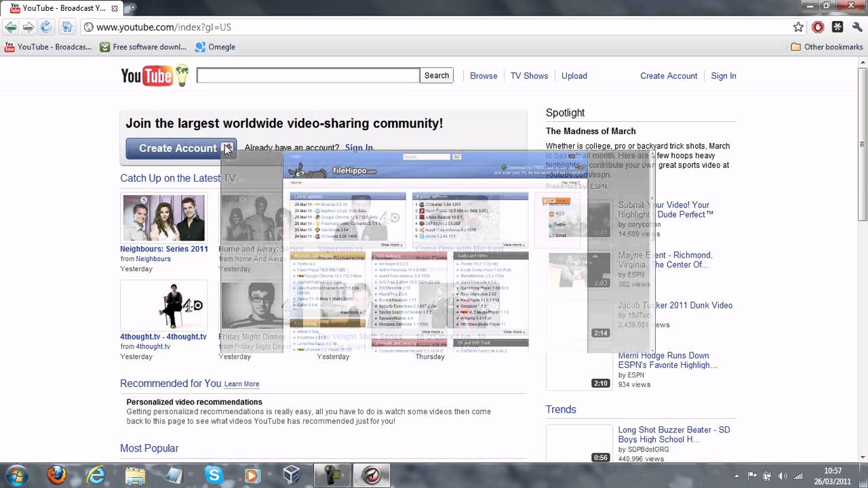The height and width of the screenshot is (488, 868).
Task: Open Long Shot Buzzer Beater video link
Action: [x=674, y=434]
